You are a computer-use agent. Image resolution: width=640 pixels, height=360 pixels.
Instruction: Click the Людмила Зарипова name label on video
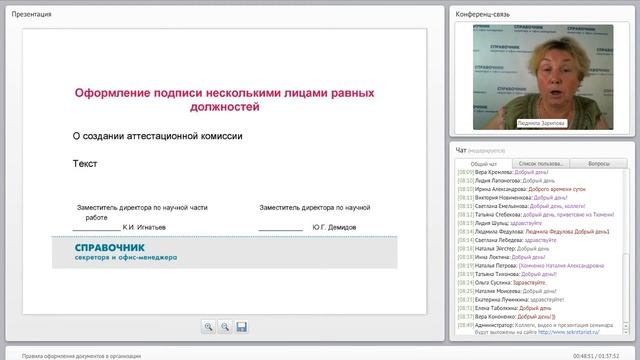tap(542, 123)
